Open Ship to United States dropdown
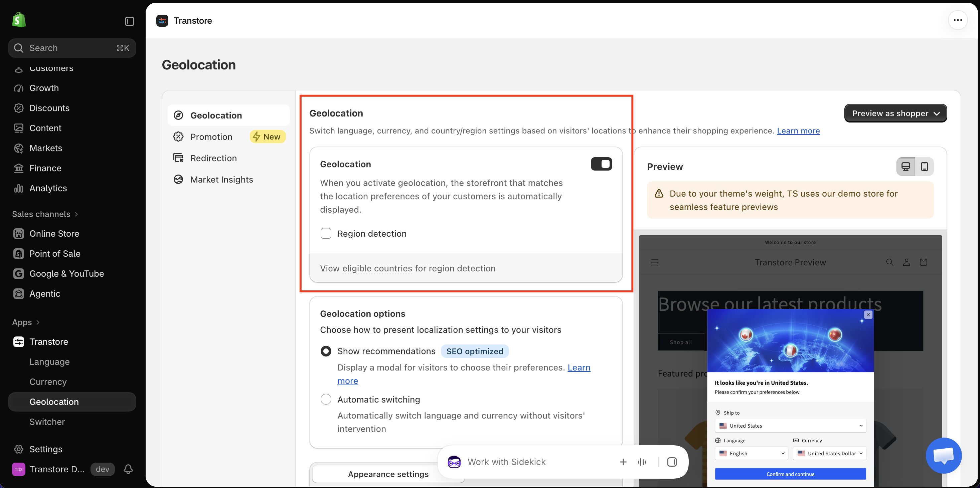Image resolution: width=980 pixels, height=488 pixels. point(790,426)
